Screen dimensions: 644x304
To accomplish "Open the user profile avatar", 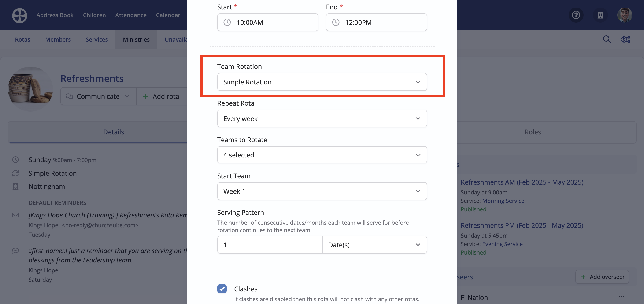I will tap(625, 15).
